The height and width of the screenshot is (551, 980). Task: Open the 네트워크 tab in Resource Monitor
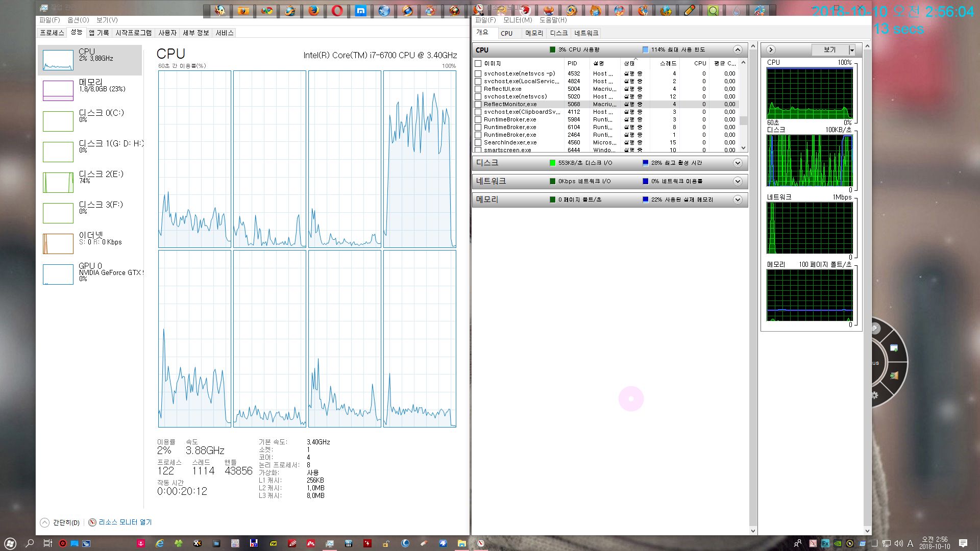point(586,33)
